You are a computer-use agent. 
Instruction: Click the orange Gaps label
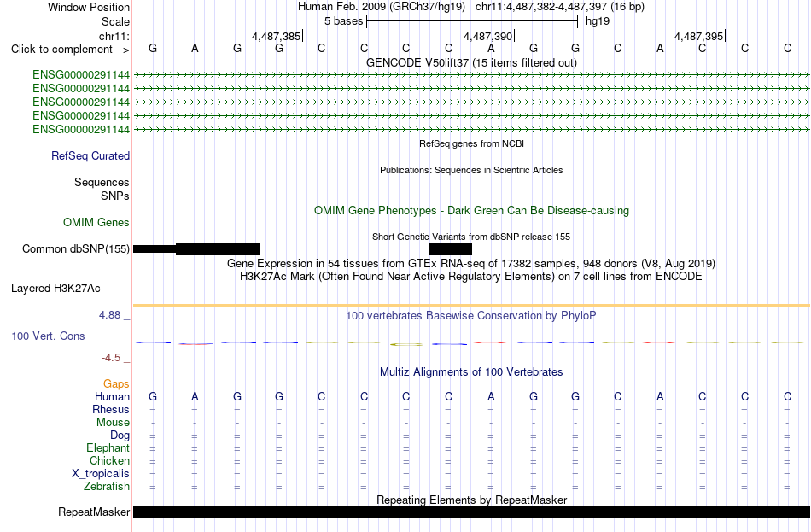tap(116, 384)
